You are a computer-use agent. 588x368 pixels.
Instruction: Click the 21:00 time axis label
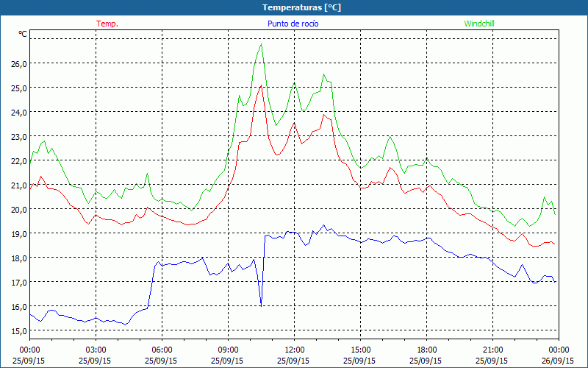click(492, 350)
